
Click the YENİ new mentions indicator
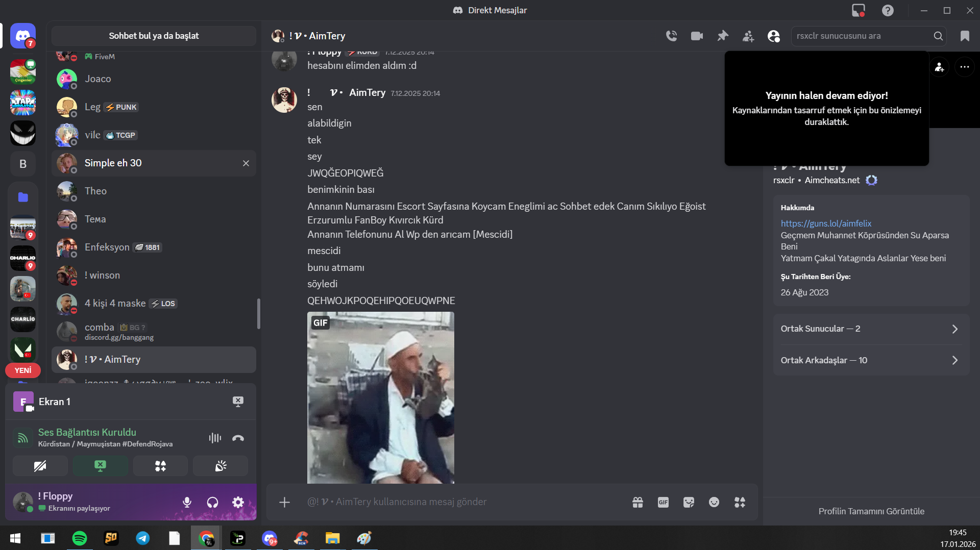23,370
